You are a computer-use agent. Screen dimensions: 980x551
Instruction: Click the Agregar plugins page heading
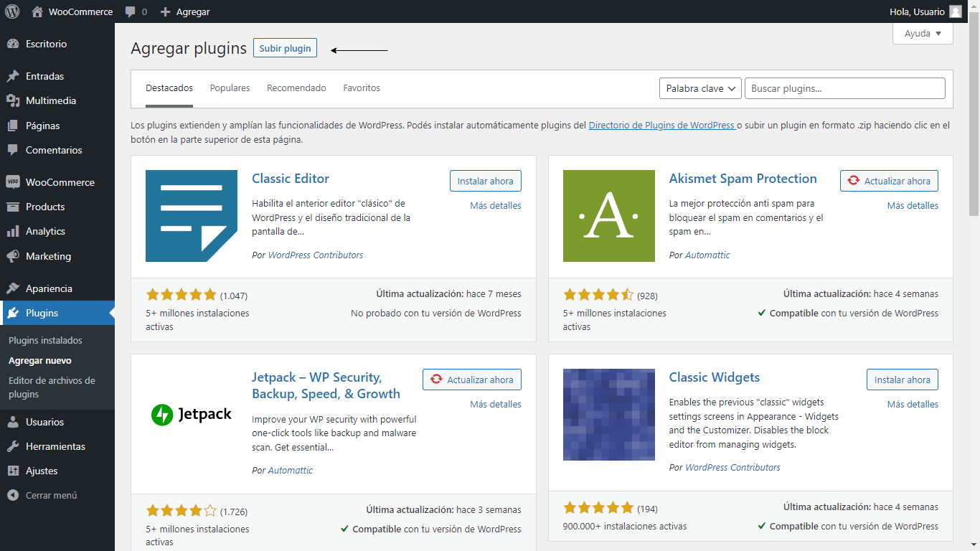[189, 48]
